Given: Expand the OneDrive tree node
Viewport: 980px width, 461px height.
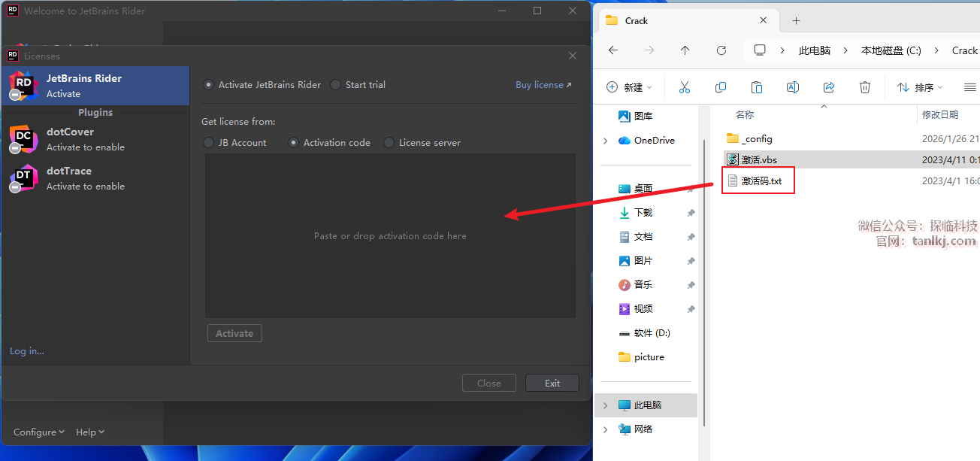Looking at the screenshot, I should click(606, 141).
